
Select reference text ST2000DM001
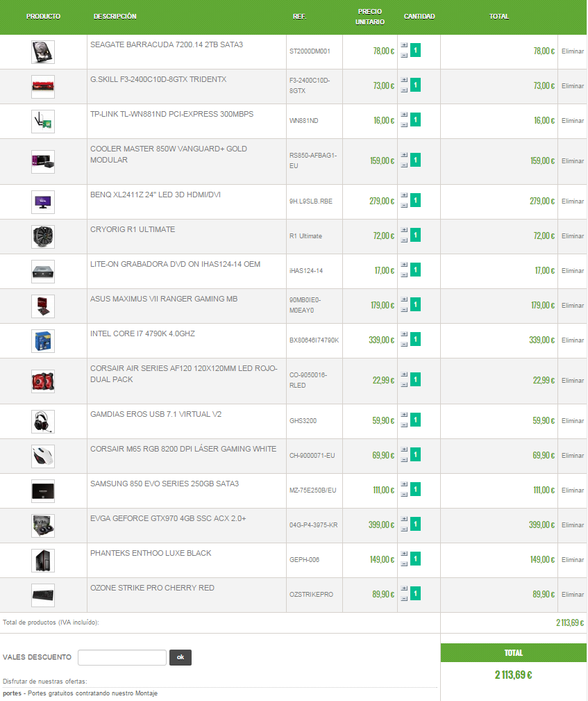pos(310,51)
